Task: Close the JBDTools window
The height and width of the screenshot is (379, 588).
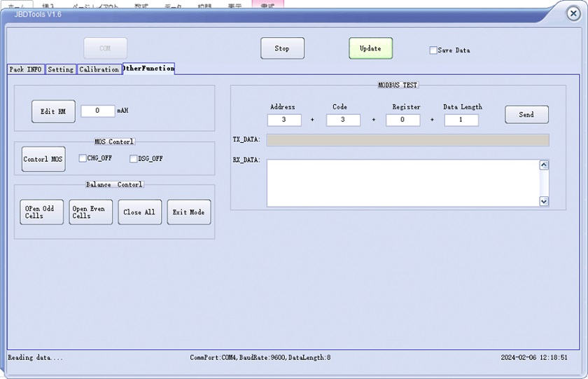Action: 573,14
